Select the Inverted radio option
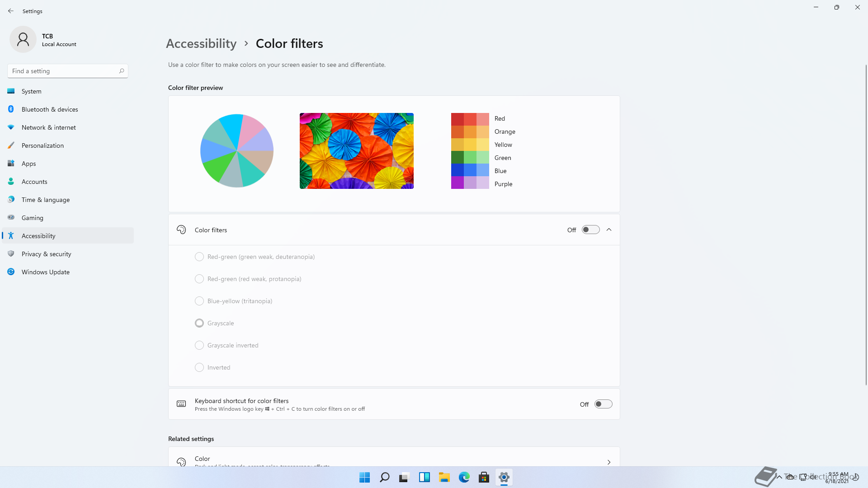Viewport: 868px width, 488px height. click(x=199, y=367)
